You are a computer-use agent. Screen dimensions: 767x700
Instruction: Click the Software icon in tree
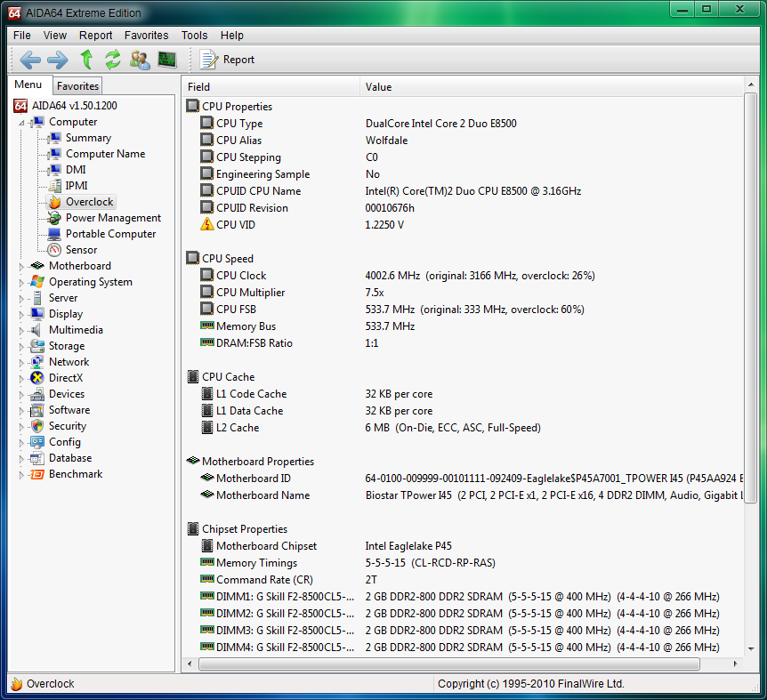[37, 410]
